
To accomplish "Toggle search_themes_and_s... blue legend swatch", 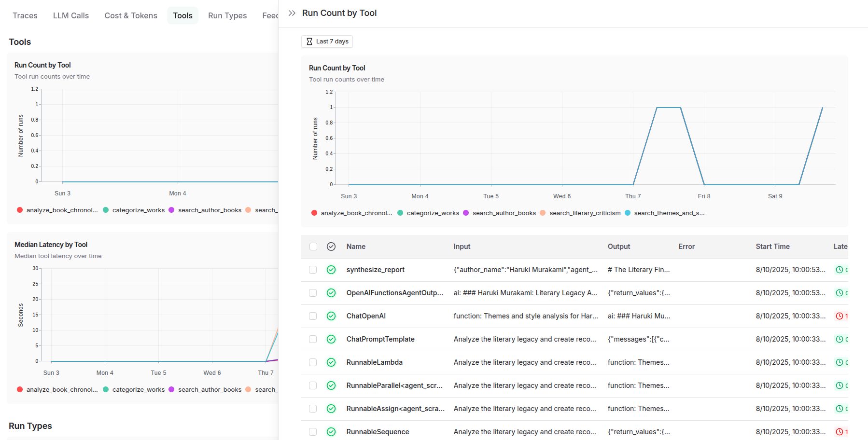I will (x=628, y=213).
